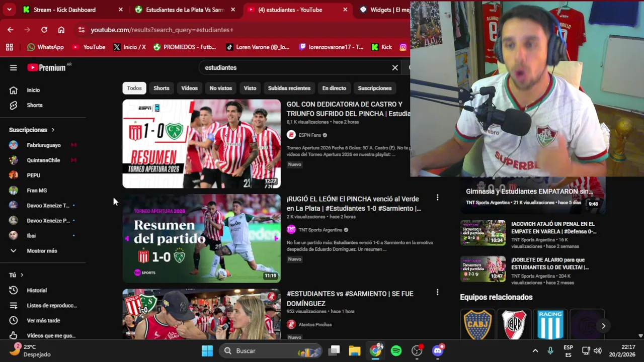Image resolution: width=644 pixels, height=362 pixels.
Task: Open options menu for ¡RUGIÓ EL LEÓN! video
Action: [437, 198]
